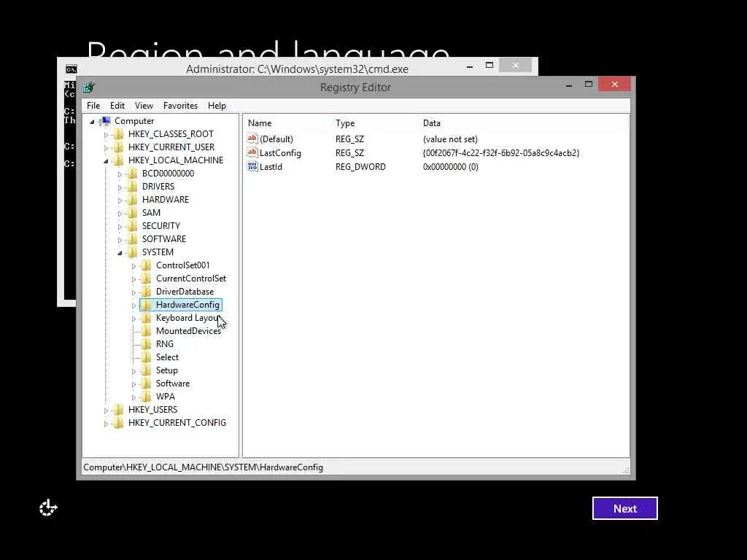The height and width of the screenshot is (560, 747).
Task: Maximize the Registry Editor window
Action: [589, 85]
